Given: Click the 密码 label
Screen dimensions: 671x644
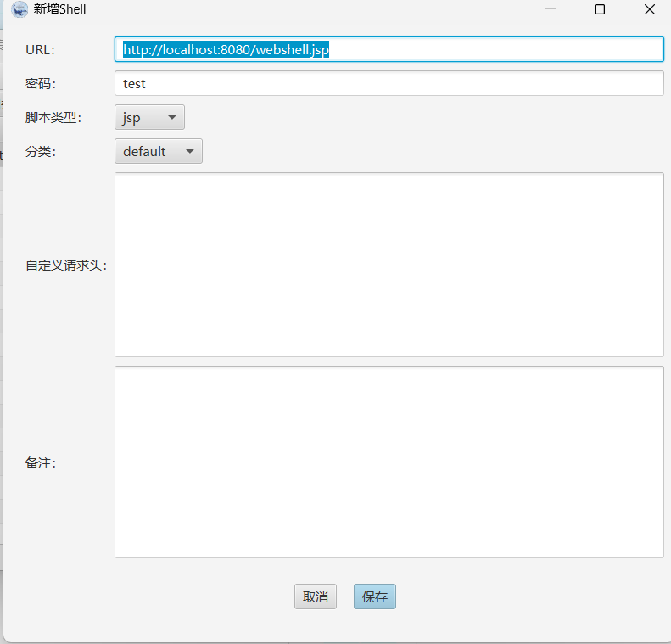Looking at the screenshot, I should (x=41, y=84).
